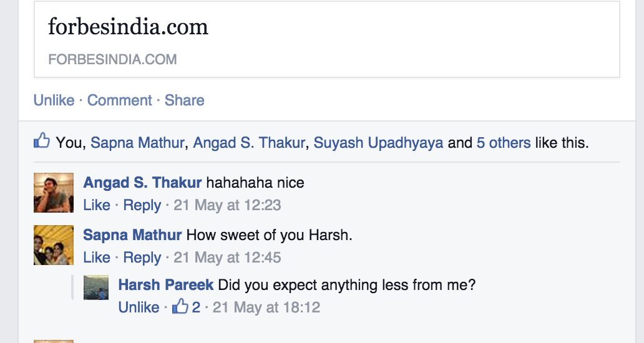Open Angad S. Thakur's profile picture
This screenshot has width=644, height=343.
54,193
